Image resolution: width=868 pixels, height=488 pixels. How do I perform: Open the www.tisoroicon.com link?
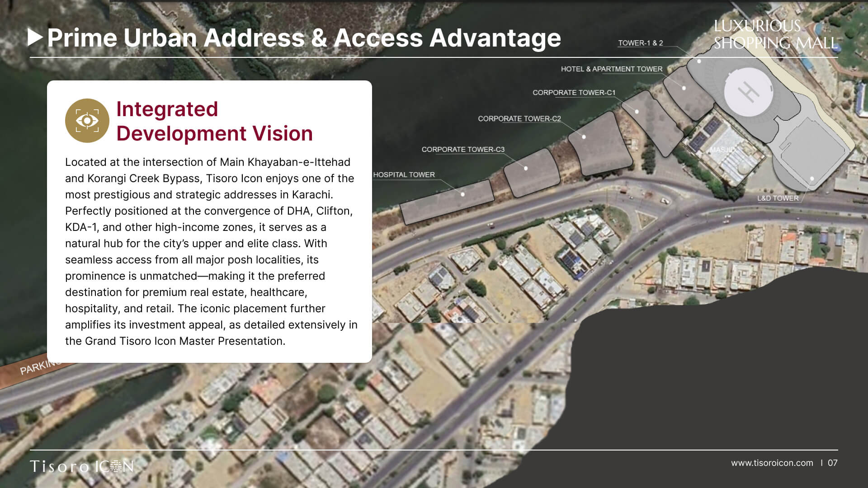(x=772, y=463)
